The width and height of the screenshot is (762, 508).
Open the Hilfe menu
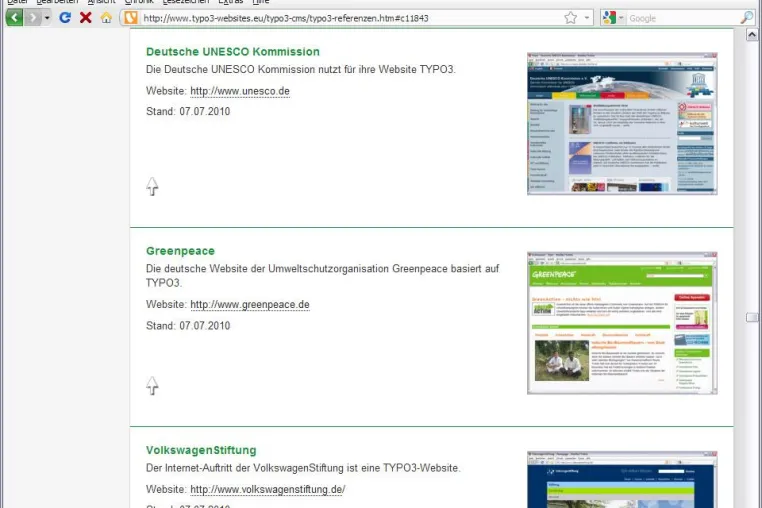point(260,2)
